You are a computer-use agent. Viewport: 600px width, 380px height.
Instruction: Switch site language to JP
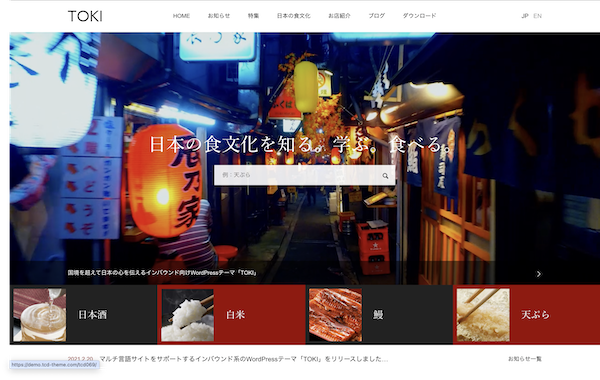[525, 16]
